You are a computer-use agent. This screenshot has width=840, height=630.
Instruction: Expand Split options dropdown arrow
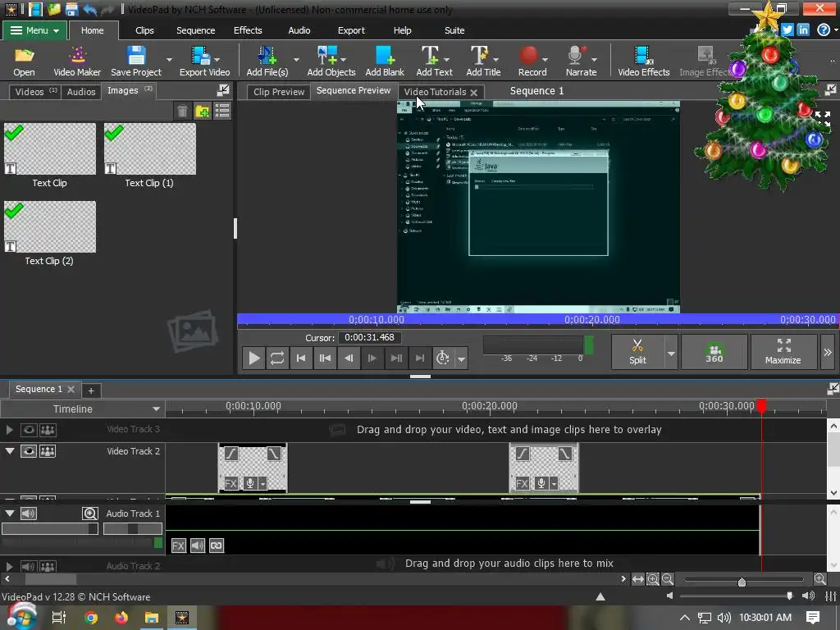pyautogui.click(x=671, y=353)
